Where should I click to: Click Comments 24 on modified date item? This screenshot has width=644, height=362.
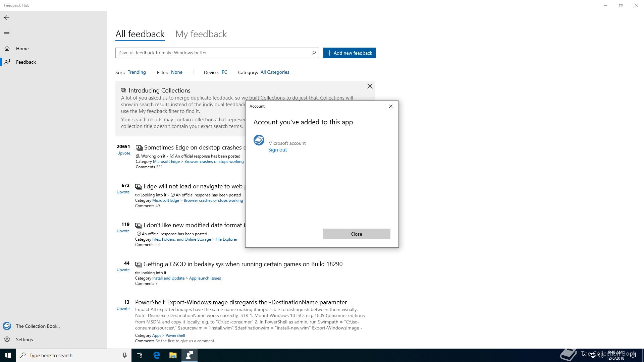click(x=147, y=245)
